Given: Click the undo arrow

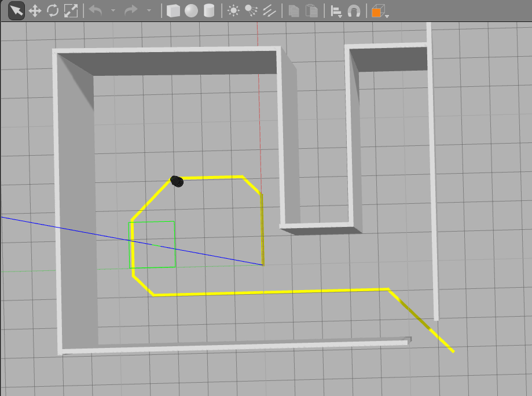Looking at the screenshot, I should (x=96, y=11).
